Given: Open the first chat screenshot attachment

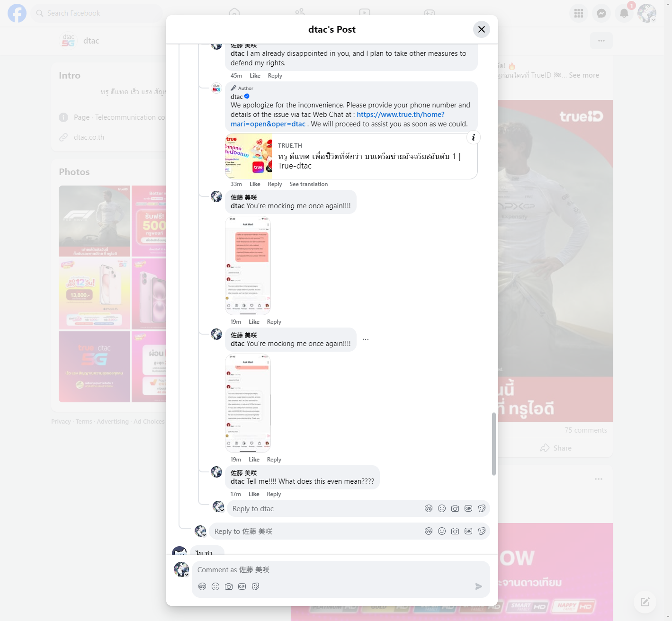Looking at the screenshot, I should (x=248, y=266).
